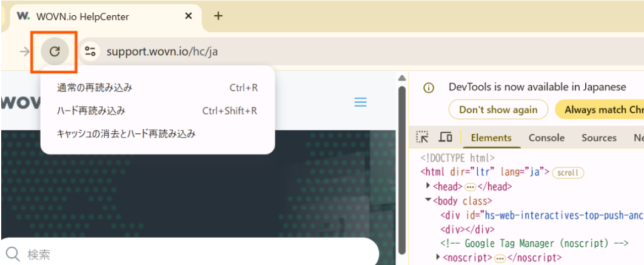Open the hamburger menu on the page

pyautogui.click(x=360, y=102)
